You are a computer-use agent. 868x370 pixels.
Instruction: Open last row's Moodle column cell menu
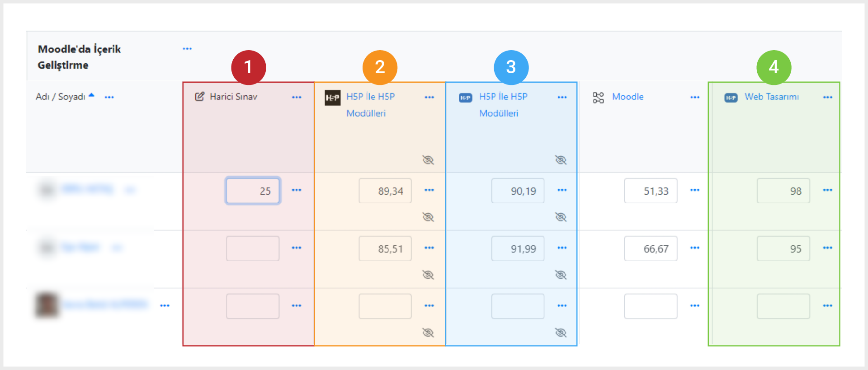(695, 306)
